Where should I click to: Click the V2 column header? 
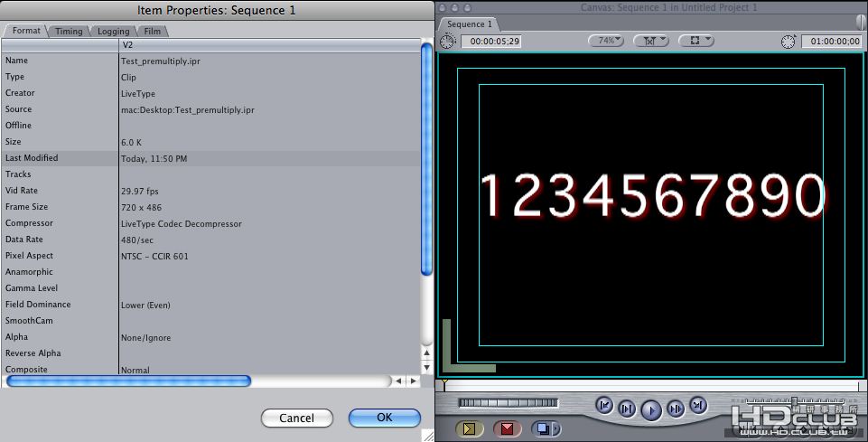269,45
